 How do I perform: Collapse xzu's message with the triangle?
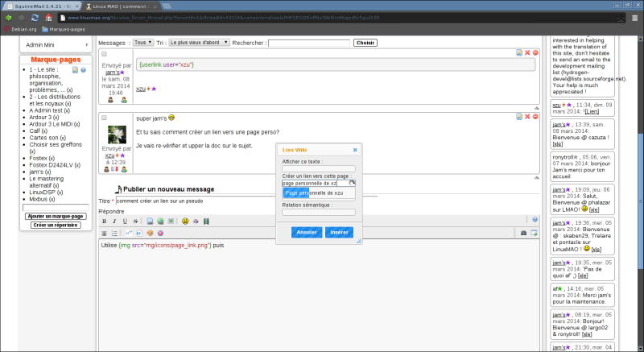tap(536, 177)
